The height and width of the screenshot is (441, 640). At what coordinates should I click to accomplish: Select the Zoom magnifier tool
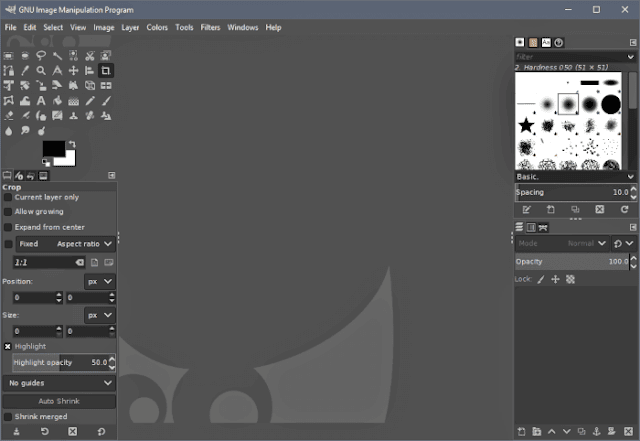[x=41, y=71]
